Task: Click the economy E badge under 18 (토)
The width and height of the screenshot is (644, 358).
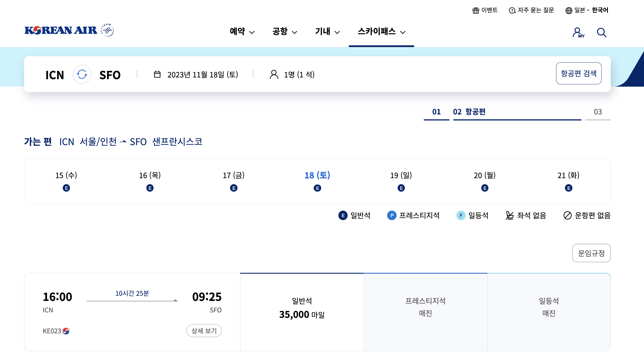Action: click(x=317, y=188)
